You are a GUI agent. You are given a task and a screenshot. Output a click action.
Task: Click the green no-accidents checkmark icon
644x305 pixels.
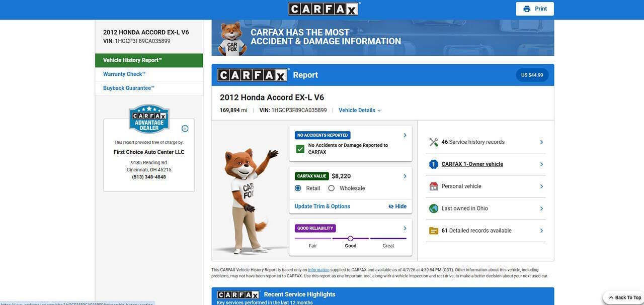pyautogui.click(x=300, y=149)
